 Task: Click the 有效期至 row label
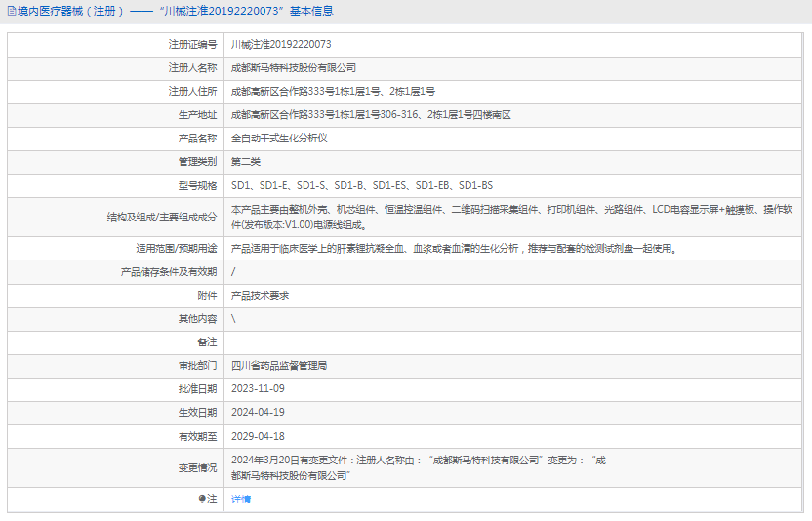pyautogui.click(x=198, y=436)
